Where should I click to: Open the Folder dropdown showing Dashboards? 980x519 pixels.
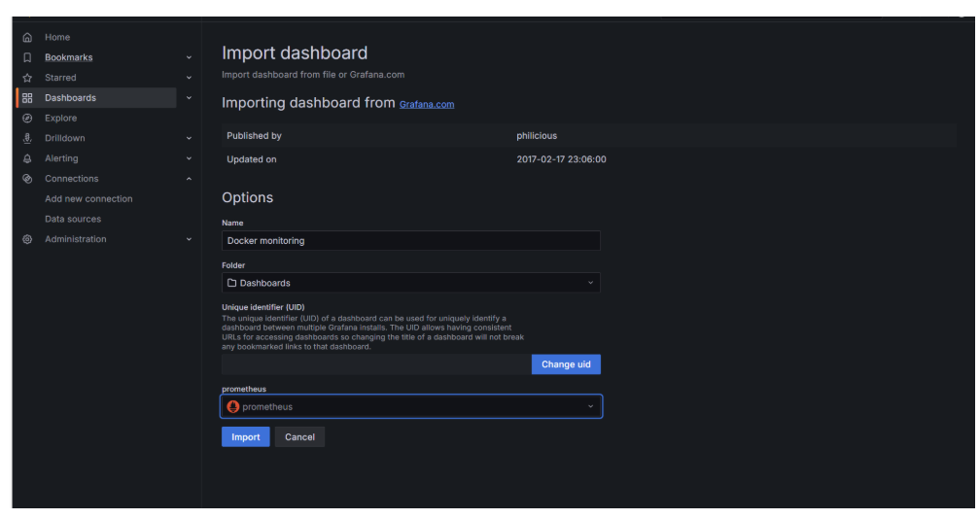point(410,283)
